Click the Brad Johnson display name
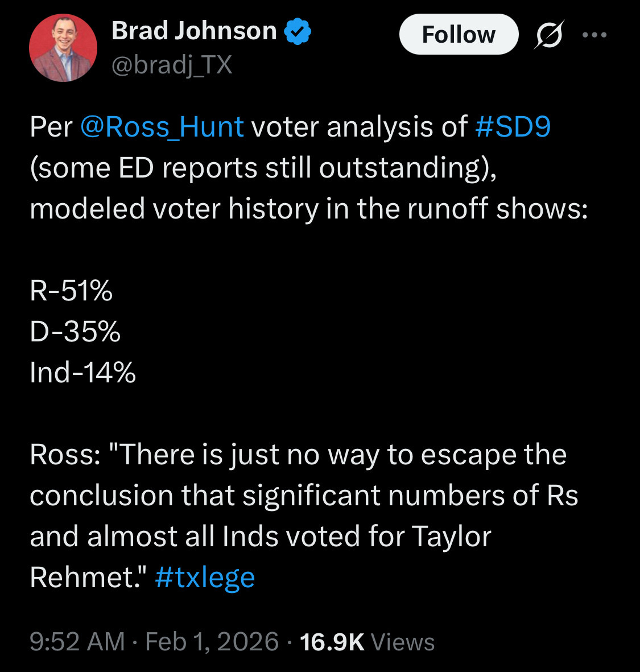 [194, 31]
